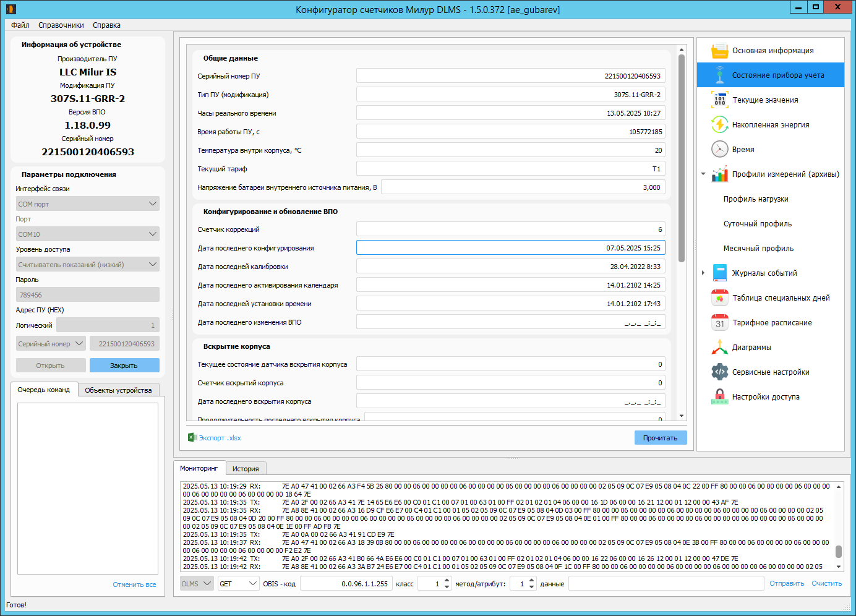Click the Очистить link
856x616 pixels.
click(827, 583)
